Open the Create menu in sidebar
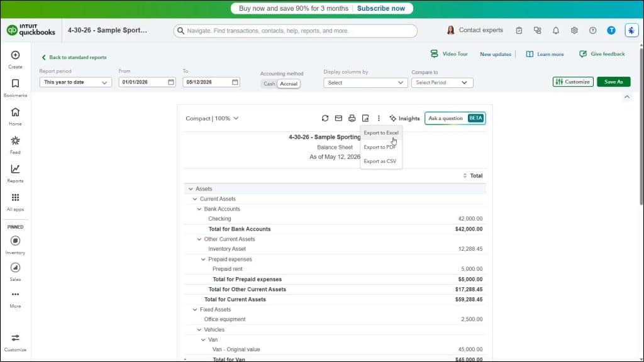This screenshot has width=644, height=362. coord(15,60)
